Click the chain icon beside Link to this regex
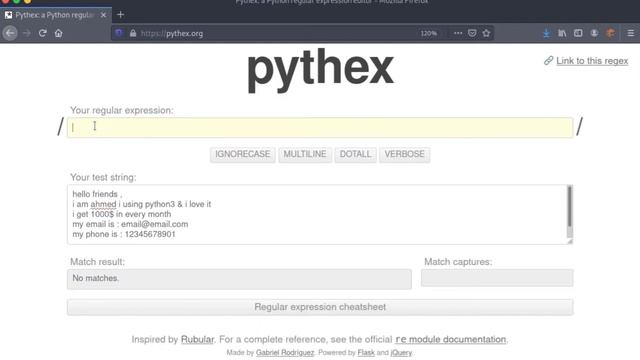 point(548,60)
